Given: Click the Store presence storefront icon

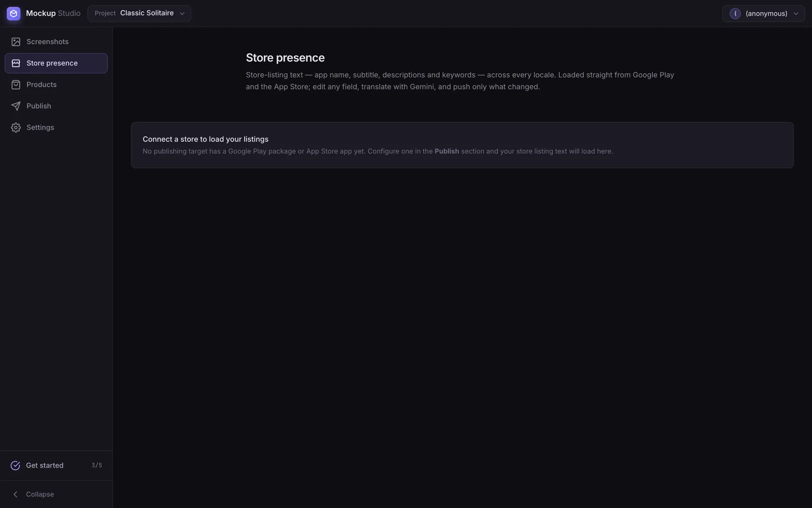Looking at the screenshot, I should [x=16, y=63].
